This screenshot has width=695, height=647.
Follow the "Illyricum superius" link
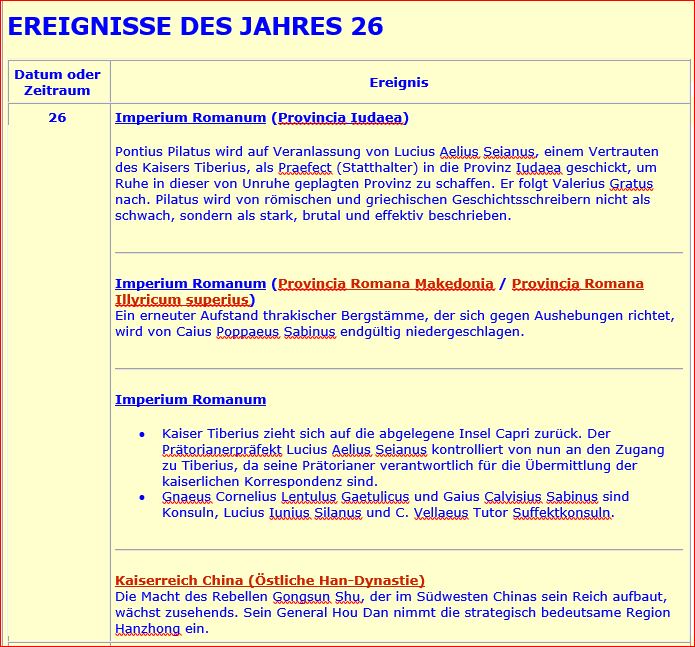(181, 300)
